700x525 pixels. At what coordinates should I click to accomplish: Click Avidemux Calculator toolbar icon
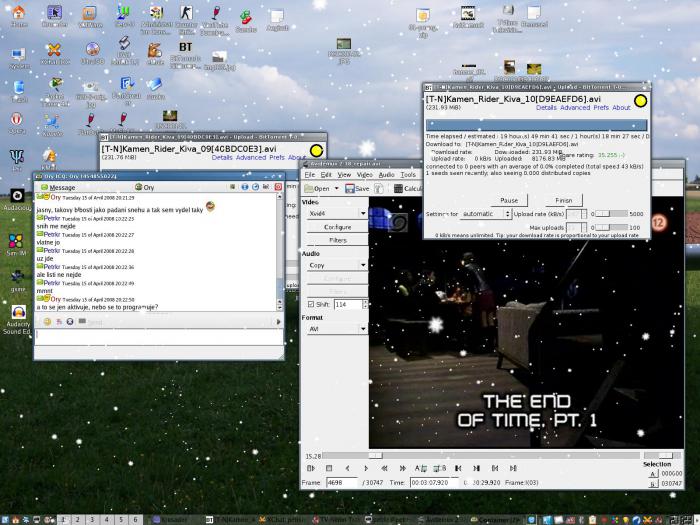pos(408,188)
